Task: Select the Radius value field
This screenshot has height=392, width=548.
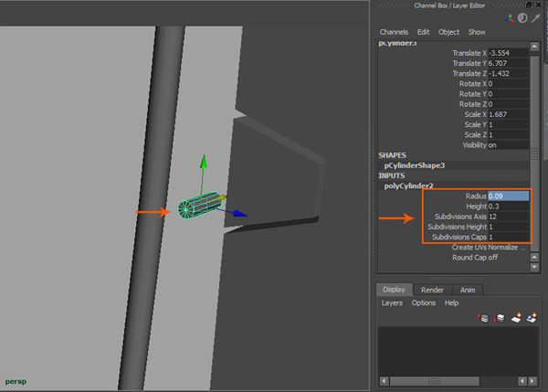Action: point(508,196)
